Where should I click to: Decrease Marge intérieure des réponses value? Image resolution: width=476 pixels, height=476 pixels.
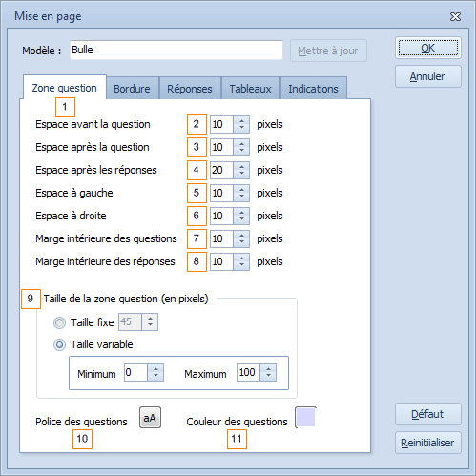coord(241,265)
